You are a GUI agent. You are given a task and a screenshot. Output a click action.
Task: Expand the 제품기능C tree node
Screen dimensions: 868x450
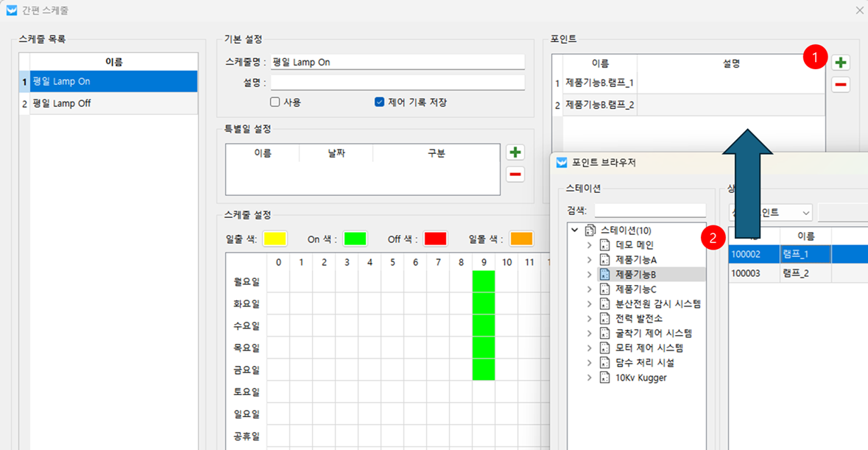pyautogui.click(x=590, y=289)
